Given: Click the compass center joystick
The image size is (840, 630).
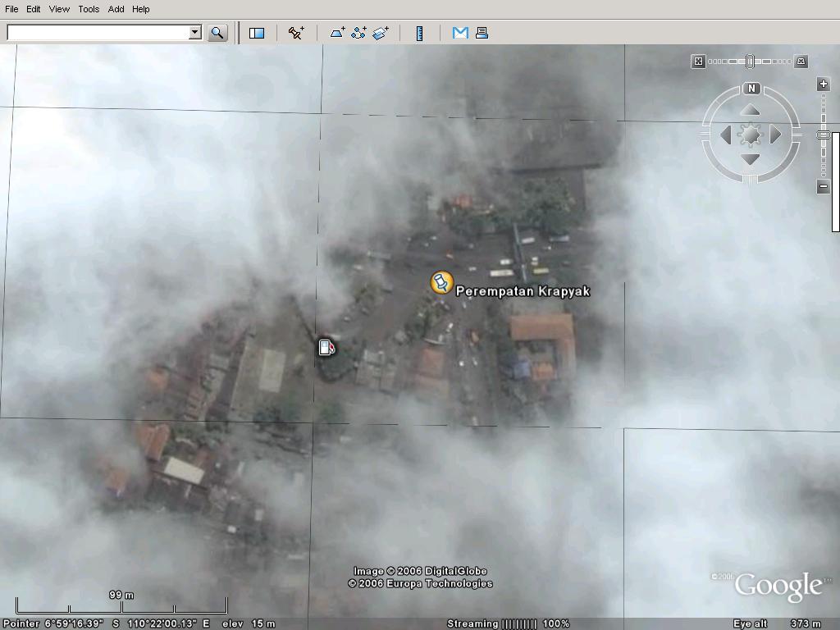Looking at the screenshot, I should [x=750, y=135].
